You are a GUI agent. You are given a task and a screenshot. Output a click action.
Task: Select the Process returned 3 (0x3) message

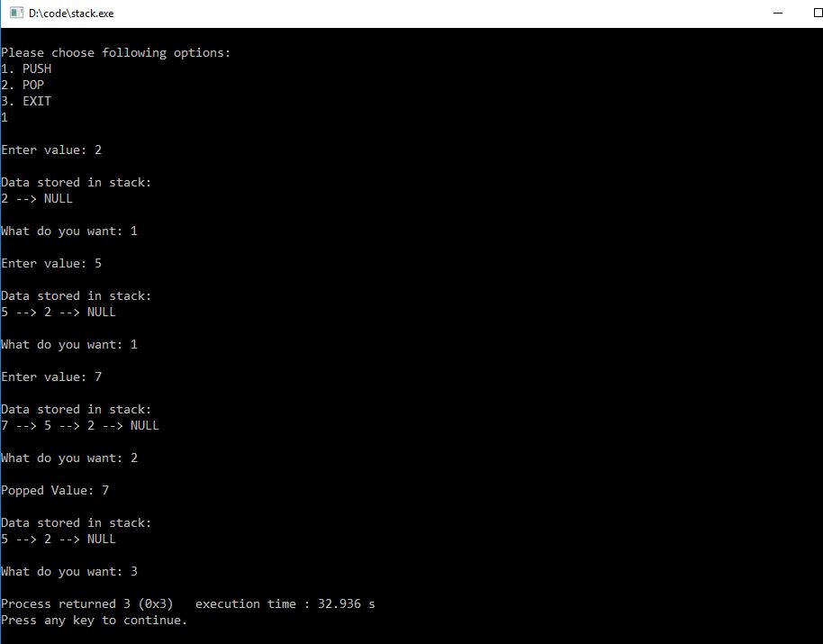[87, 603]
